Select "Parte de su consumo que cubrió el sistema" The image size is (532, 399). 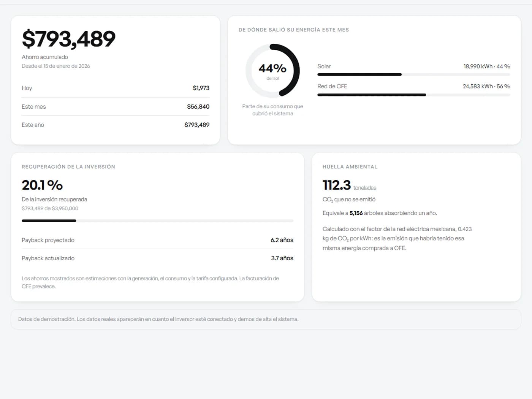(273, 110)
